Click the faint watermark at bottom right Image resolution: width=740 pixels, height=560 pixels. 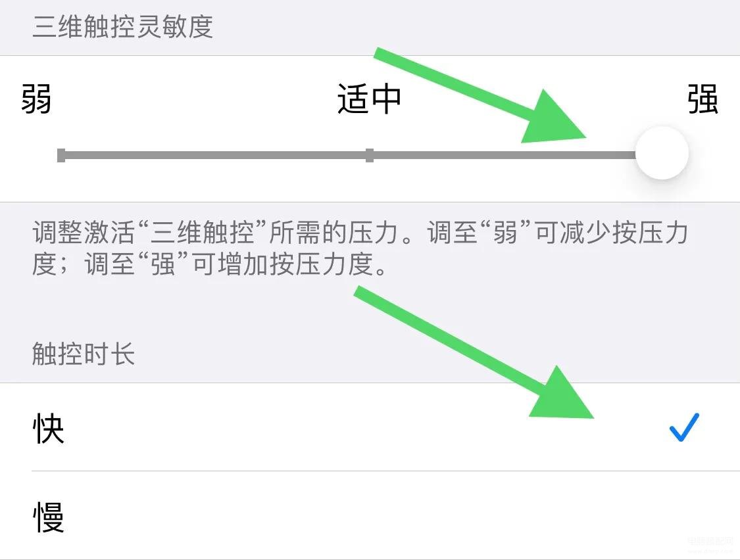coord(710,544)
